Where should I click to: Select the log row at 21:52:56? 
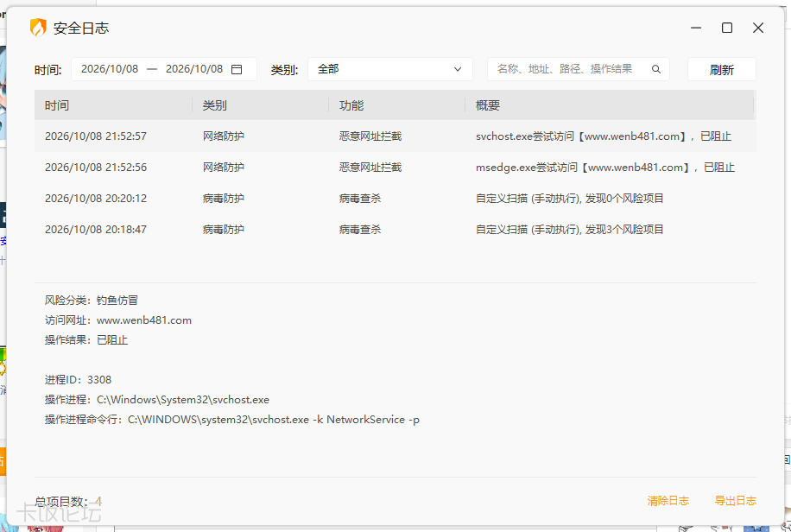click(395, 167)
